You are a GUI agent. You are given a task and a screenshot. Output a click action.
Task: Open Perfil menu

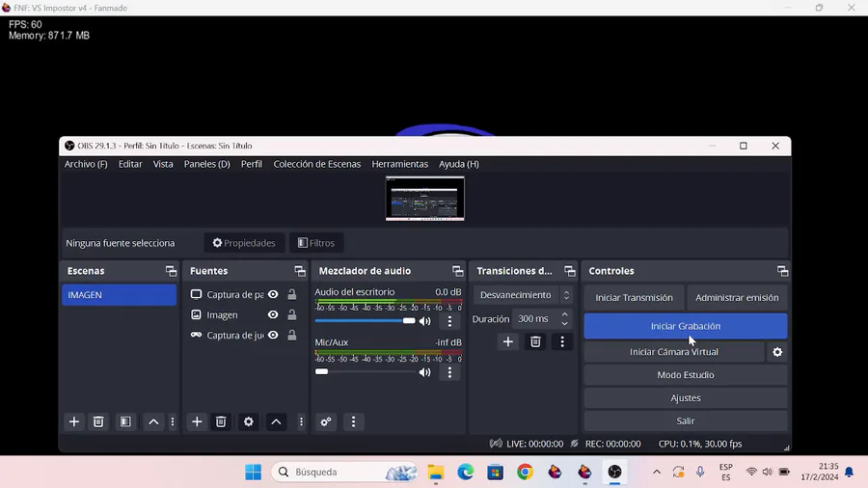pyautogui.click(x=252, y=164)
